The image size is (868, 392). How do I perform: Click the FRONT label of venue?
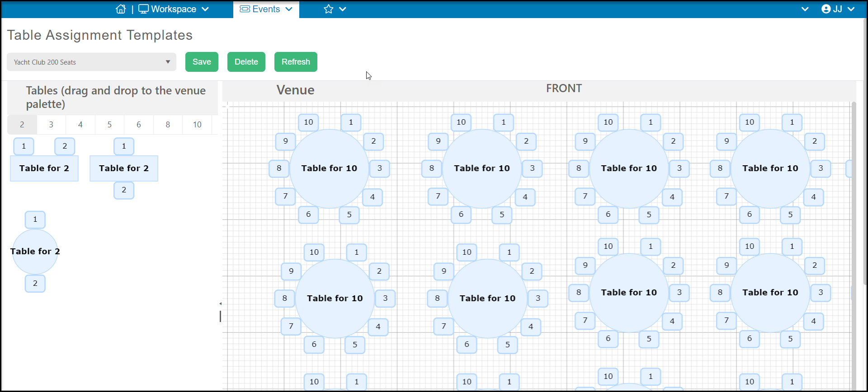(564, 89)
